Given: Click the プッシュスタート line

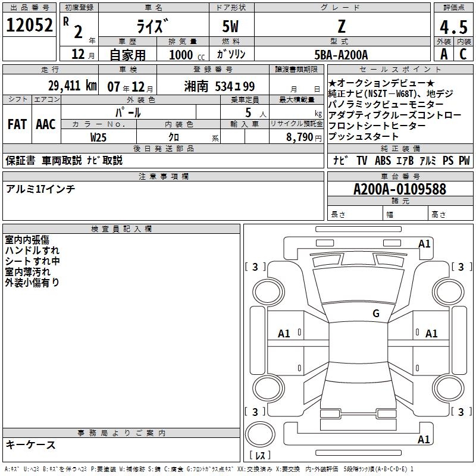Looking at the screenshot, I should pos(364,137).
